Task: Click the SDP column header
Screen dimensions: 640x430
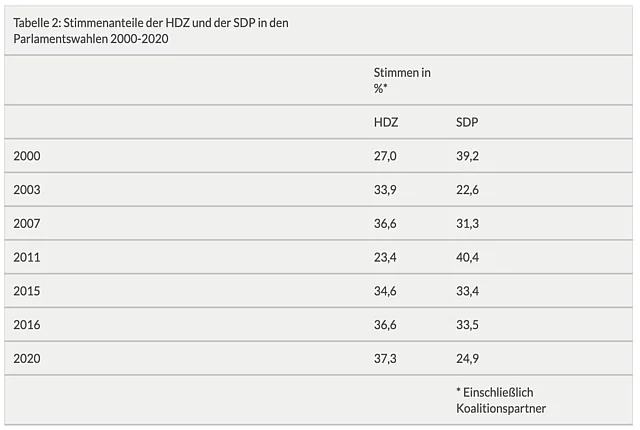Action: pos(467,121)
